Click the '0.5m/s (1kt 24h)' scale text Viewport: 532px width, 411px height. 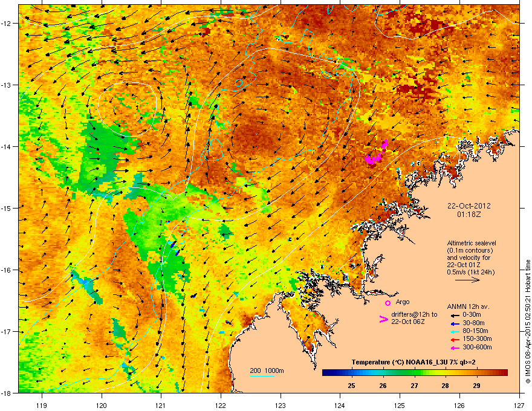(470, 272)
